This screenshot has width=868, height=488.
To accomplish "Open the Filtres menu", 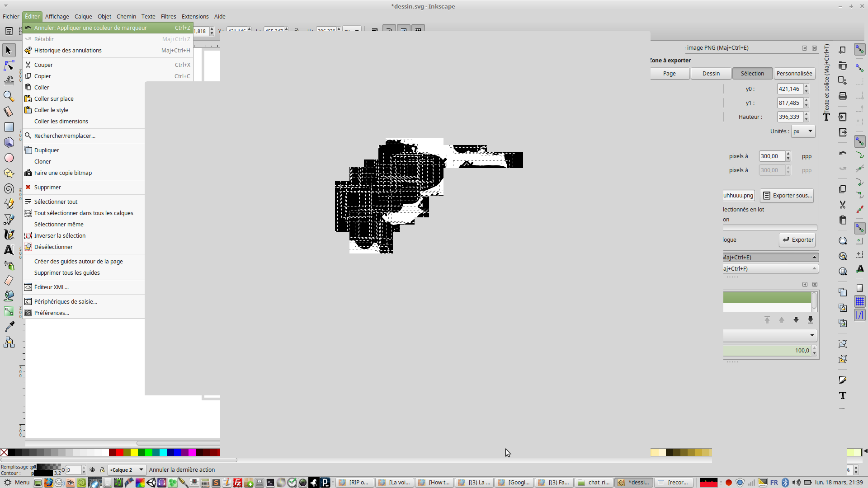I will (x=168, y=16).
